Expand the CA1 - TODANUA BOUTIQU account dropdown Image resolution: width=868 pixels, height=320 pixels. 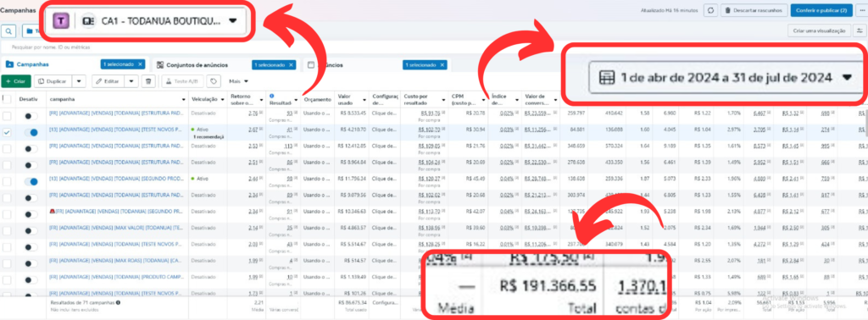[232, 21]
